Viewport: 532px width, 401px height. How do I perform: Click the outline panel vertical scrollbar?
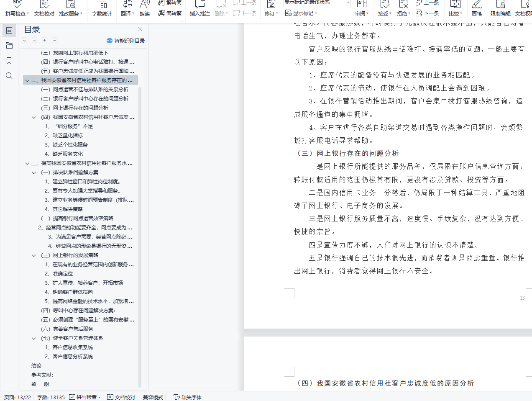[x=140, y=236]
